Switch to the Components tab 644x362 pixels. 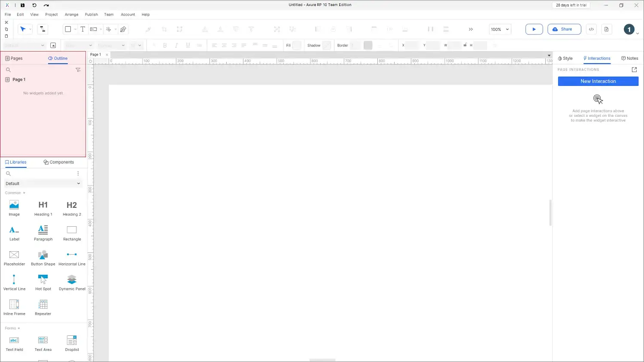[x=59, y=162]
